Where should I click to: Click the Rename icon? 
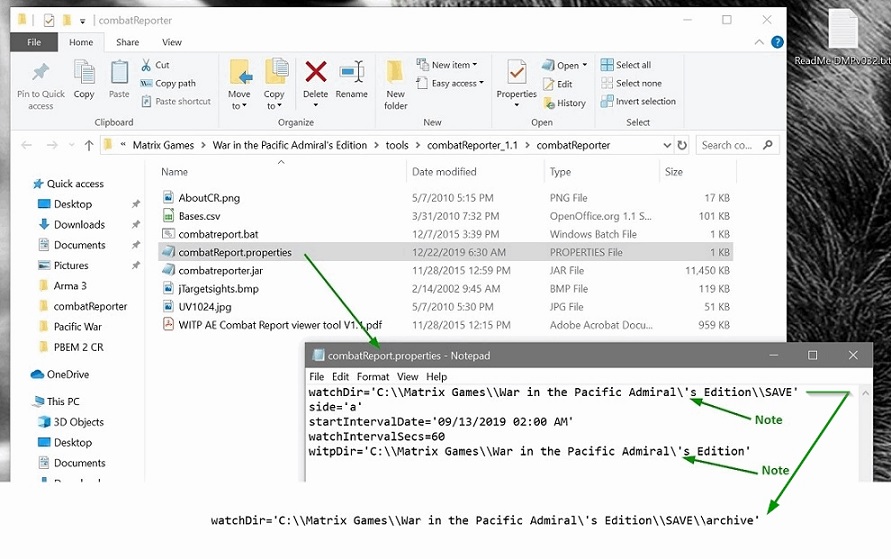352,72
